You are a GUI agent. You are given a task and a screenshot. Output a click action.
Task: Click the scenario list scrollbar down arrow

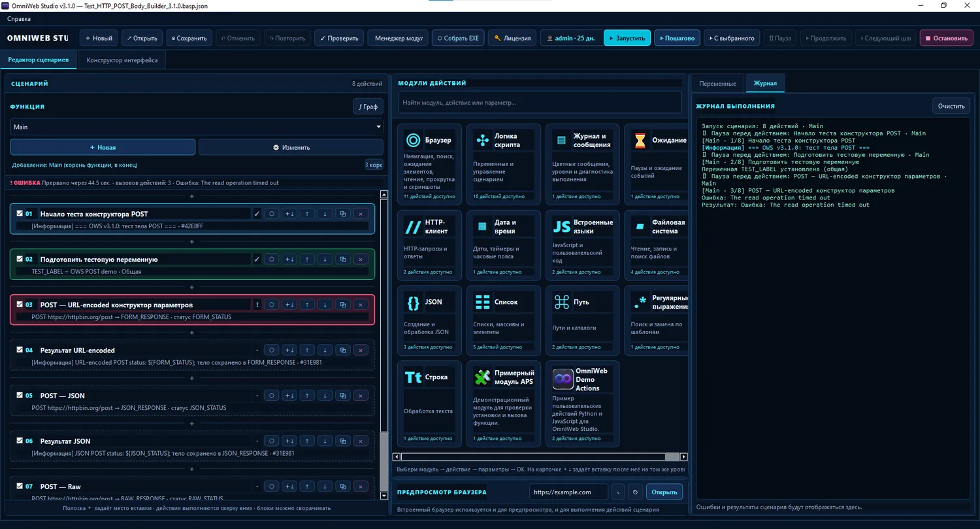click(384, 496)
